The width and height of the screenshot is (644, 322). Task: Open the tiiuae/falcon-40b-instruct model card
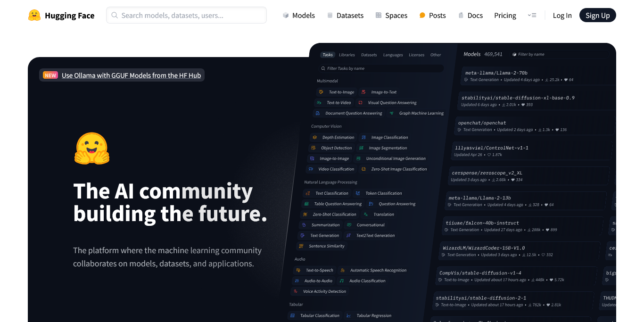coord(523,226)
